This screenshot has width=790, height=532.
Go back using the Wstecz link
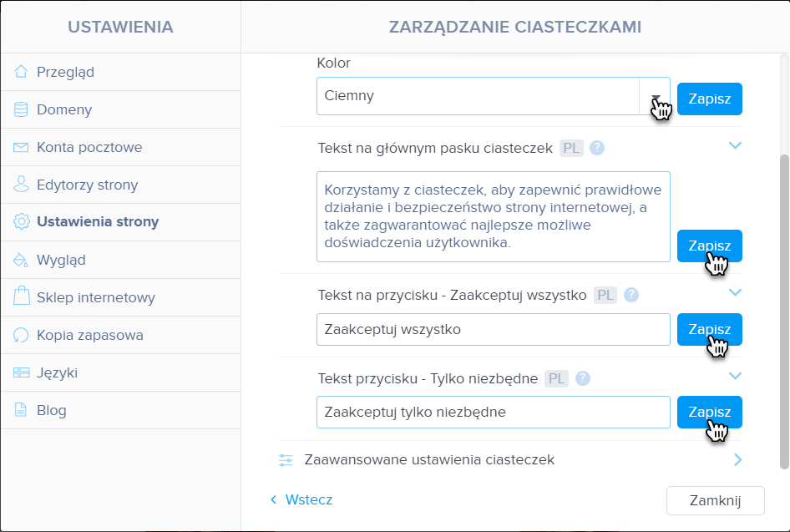301,499
